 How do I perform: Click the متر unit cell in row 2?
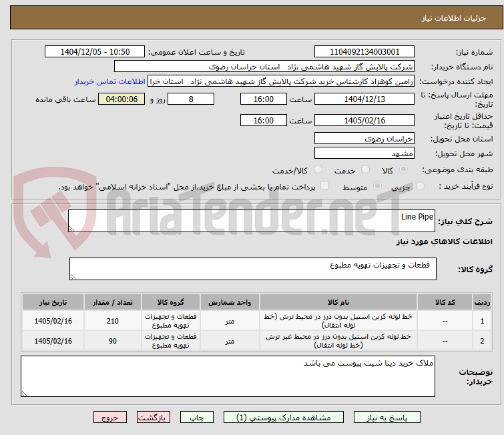[230, 341]
